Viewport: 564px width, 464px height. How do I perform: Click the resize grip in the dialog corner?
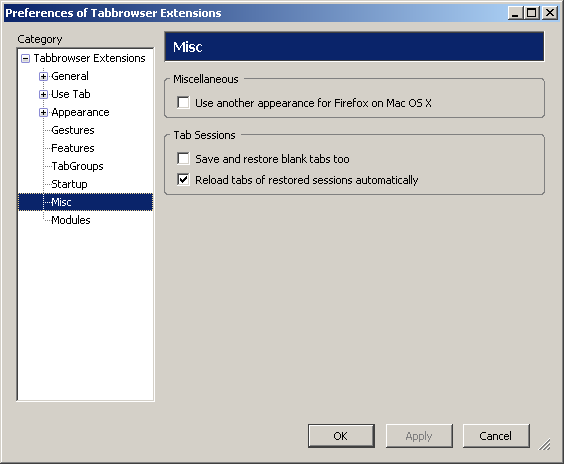pos(545,445)
